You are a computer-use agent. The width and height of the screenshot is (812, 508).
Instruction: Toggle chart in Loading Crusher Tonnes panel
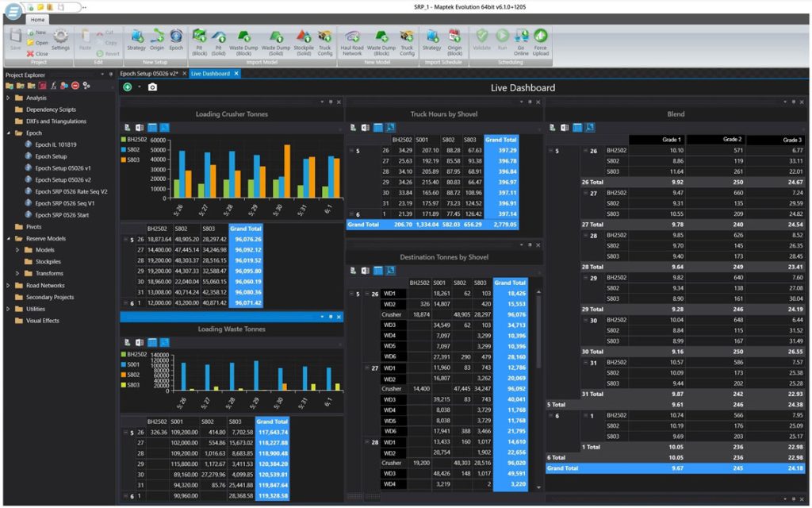tap(164, 128)
